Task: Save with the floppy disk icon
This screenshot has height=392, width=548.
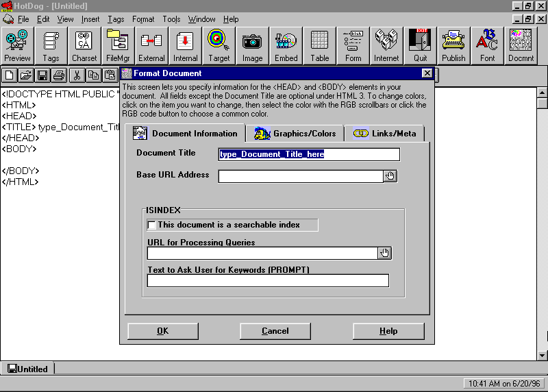Action: click(x=42, y=75)
